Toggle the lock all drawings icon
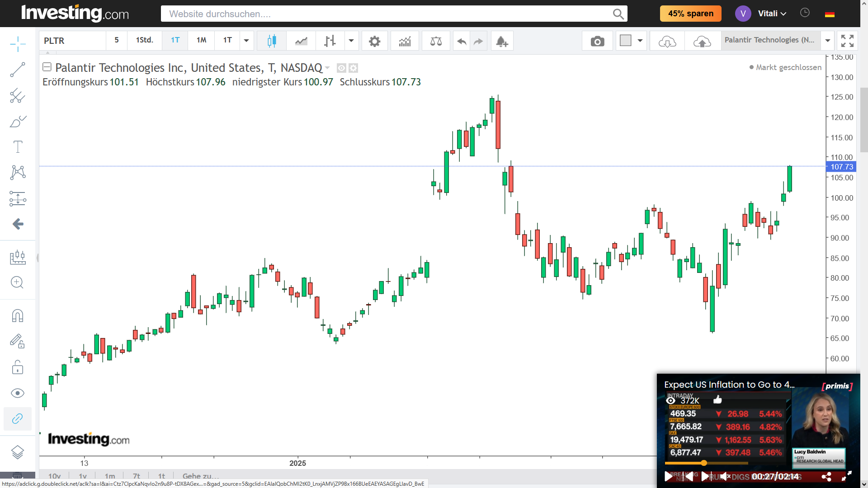This screenshot has width=868, height=488. coord(18,367)
